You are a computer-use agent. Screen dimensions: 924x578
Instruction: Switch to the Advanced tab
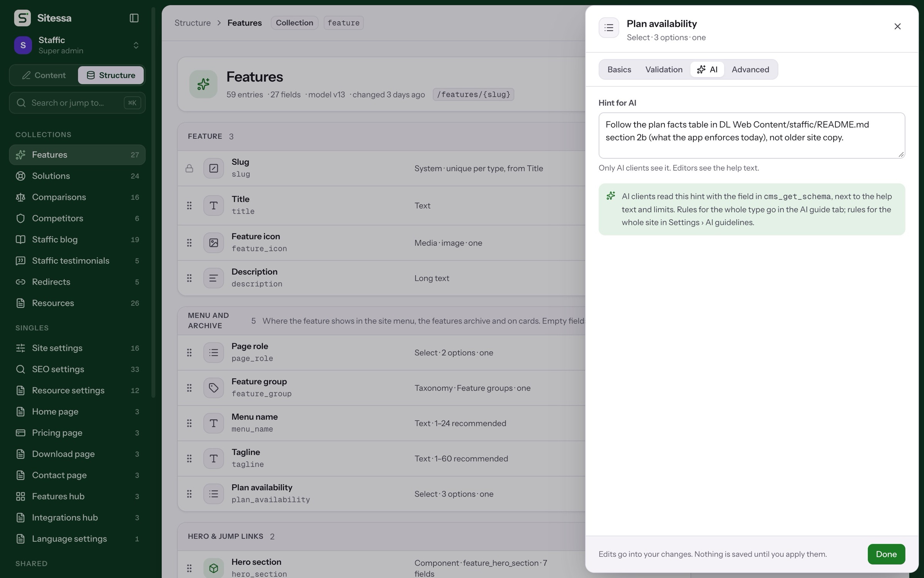(x=750, y=70)
